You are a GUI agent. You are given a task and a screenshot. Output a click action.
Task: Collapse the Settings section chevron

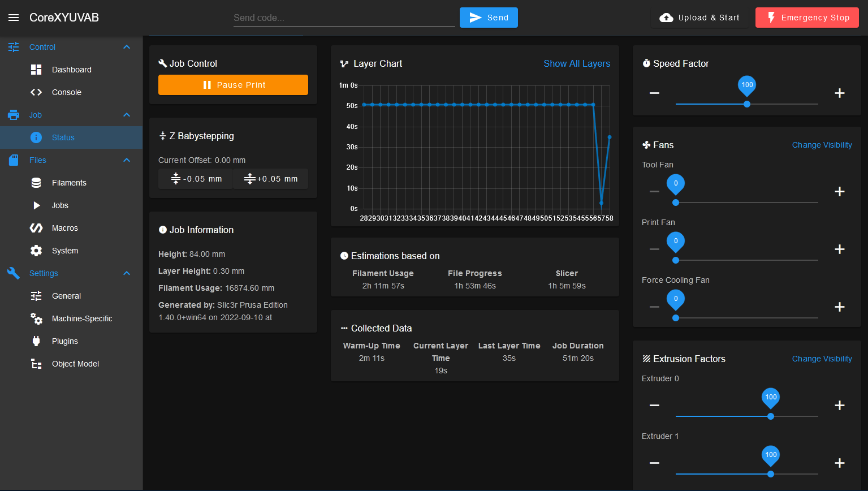[x=127, y=273]
